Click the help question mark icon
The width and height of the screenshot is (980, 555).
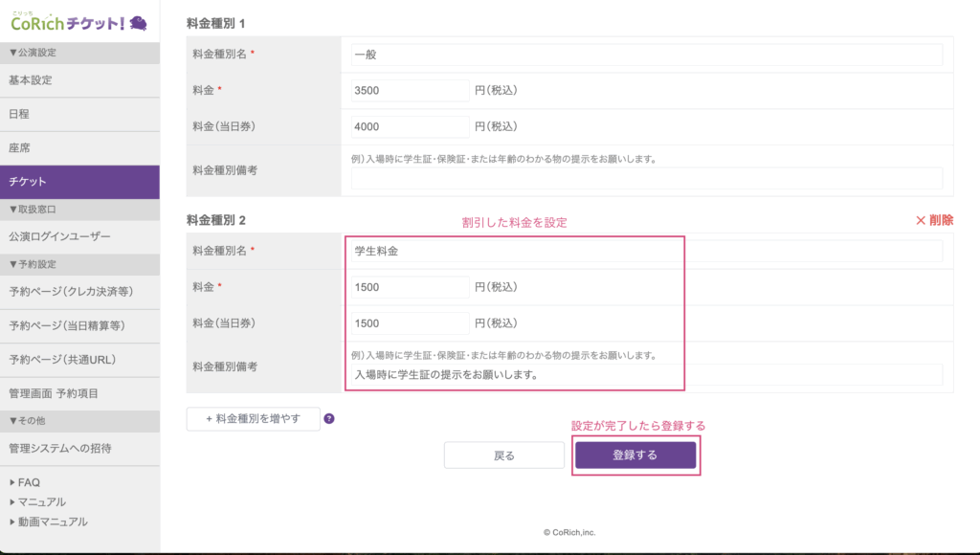[x=329, y=418]
